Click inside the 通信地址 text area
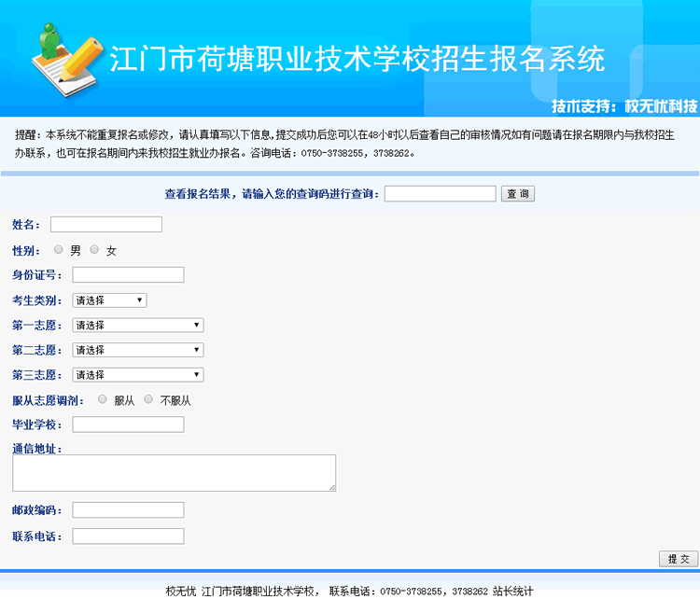Image resolution: width=700 pixels, height=613 pixels. [175, 473]
